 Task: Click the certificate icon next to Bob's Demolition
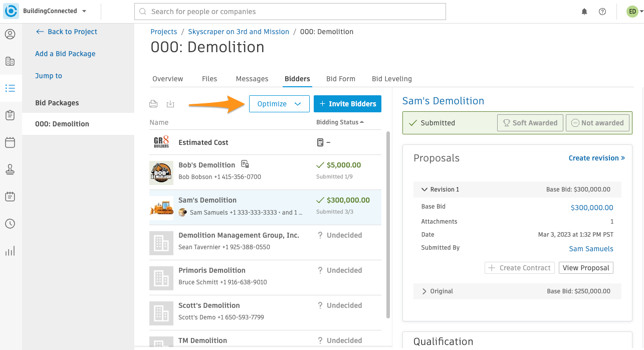pos(245,164)
